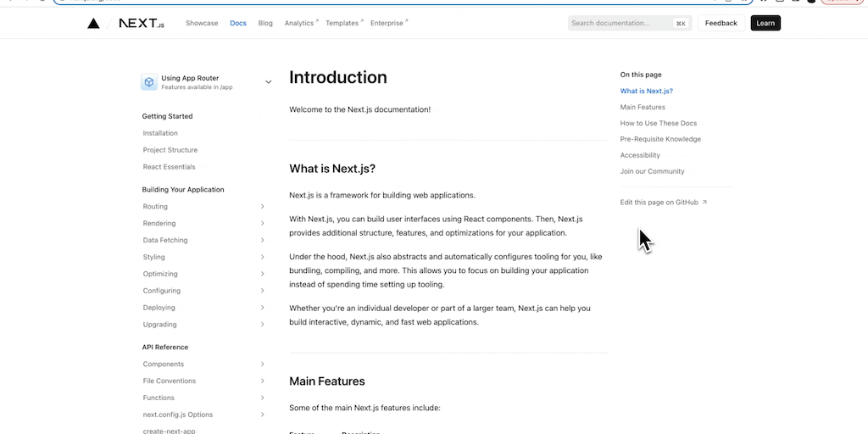
Task: Focus the Search documentation field
Action: click(x=621, y=24)
